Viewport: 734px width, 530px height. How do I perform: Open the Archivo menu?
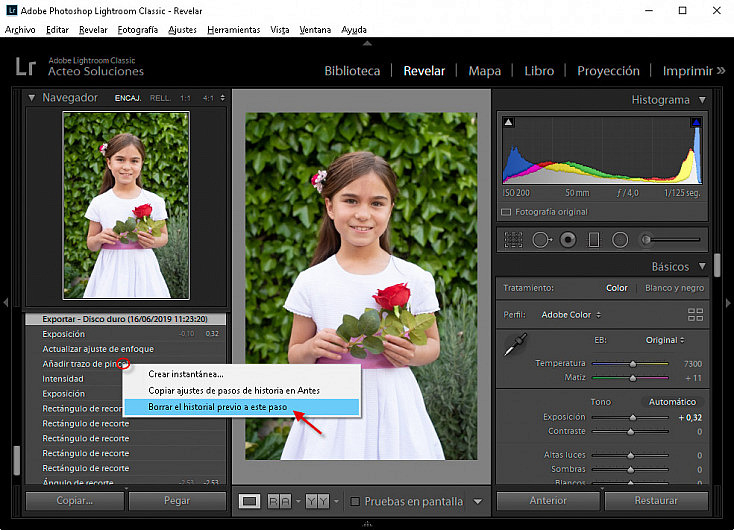(x=20, y=29)
